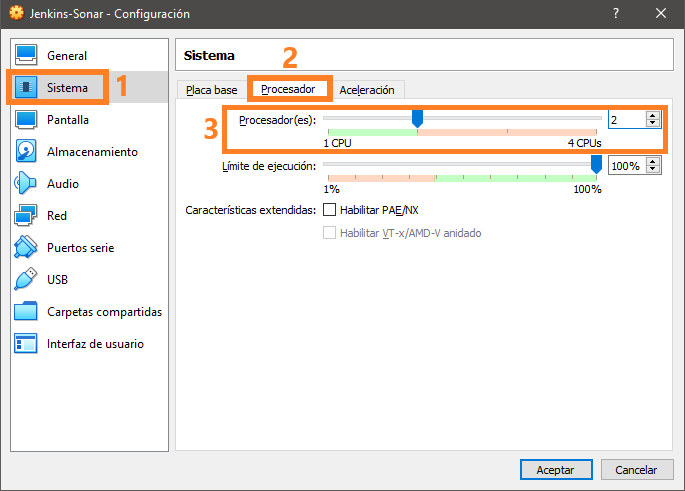685x491 pixels.
Task: Click the Aceptar button
Action: (555, 469)
